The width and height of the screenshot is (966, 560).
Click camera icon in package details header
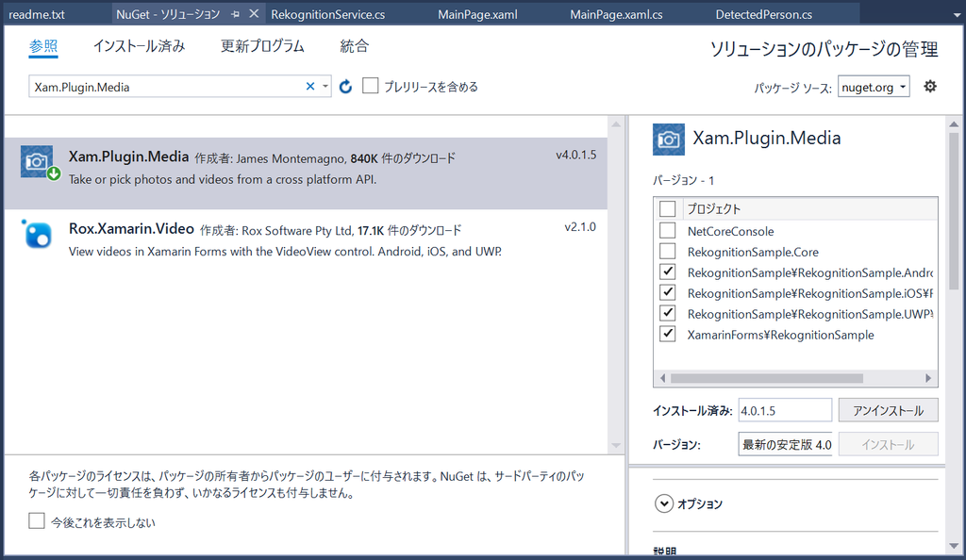click(669, 140)
